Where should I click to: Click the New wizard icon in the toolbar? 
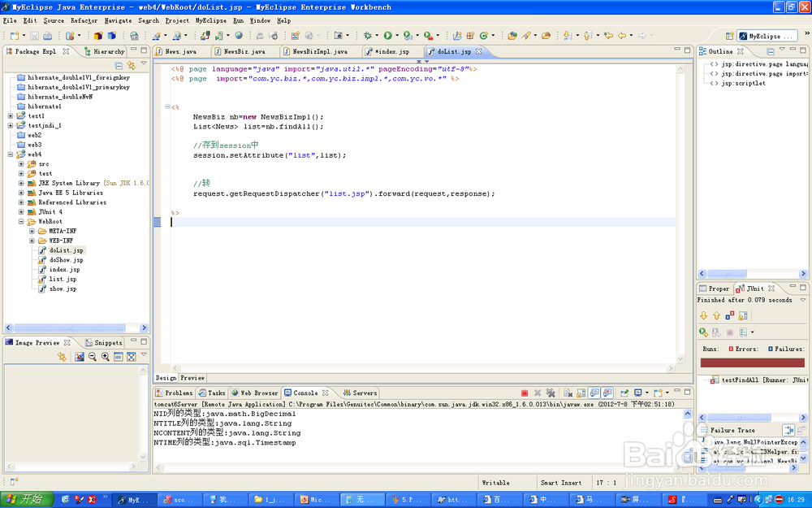(x=15, y=36)
